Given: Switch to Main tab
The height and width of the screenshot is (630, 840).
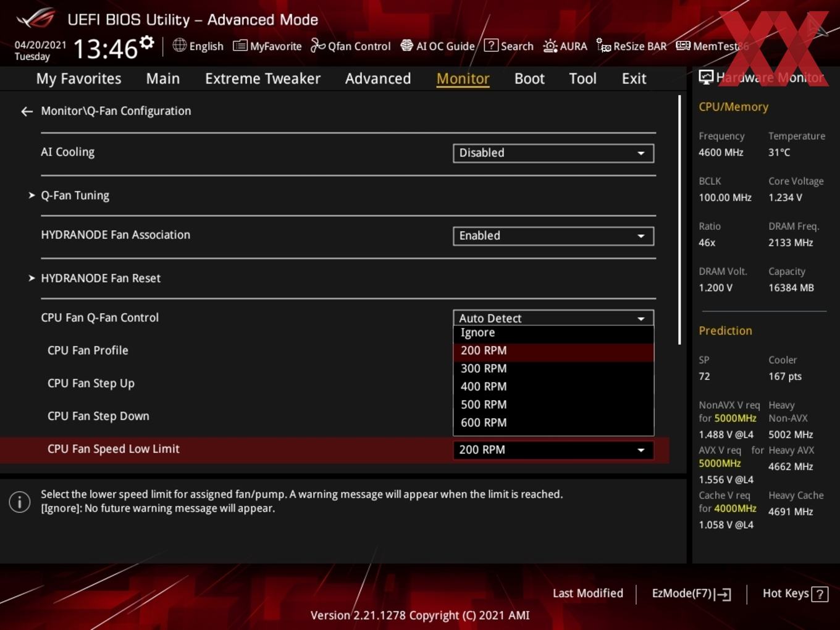Looking at the screenshot, I should 163,79.
